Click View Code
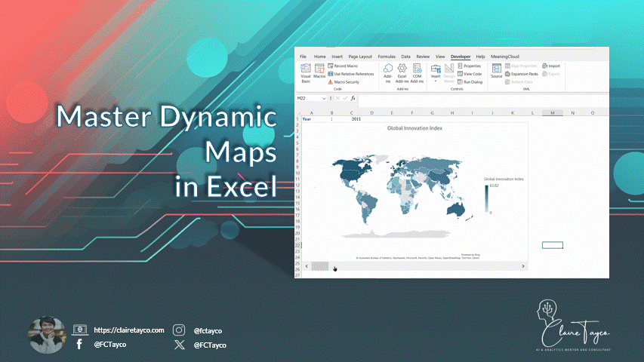644x362 pixels. [470, 74]
